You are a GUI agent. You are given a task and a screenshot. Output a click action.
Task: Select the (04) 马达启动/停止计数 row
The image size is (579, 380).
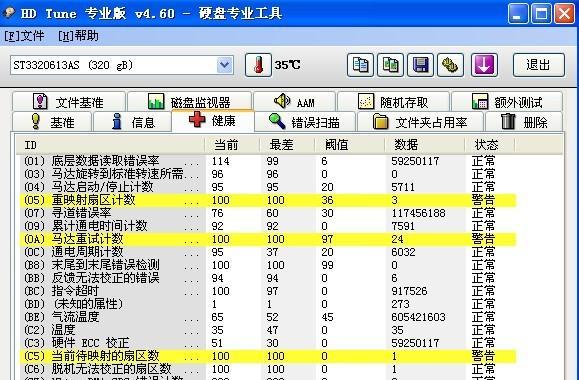(268, 187)
